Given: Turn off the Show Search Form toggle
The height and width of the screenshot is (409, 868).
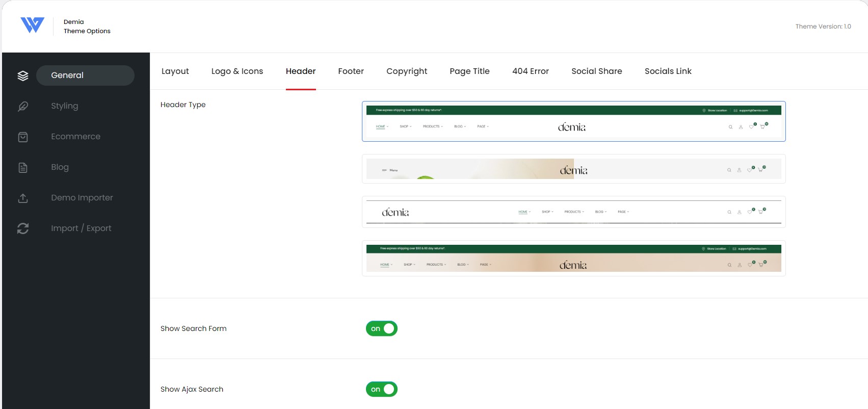Looking at the screenshot, I should 382,328.
